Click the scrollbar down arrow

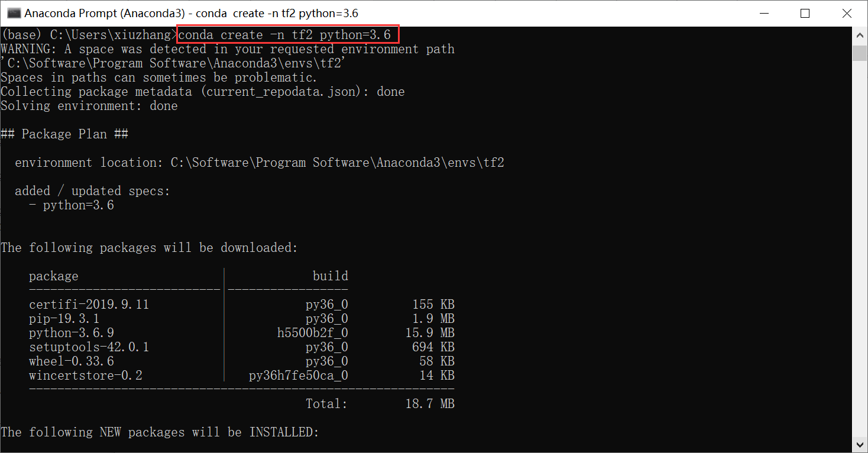click(860, 444)
